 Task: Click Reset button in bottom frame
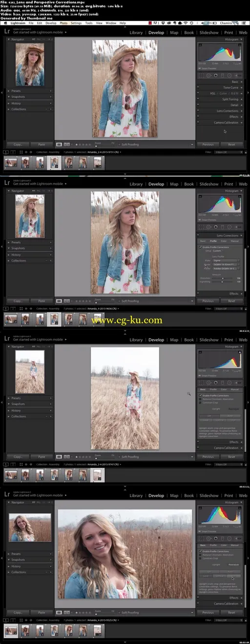coord(231,612)
